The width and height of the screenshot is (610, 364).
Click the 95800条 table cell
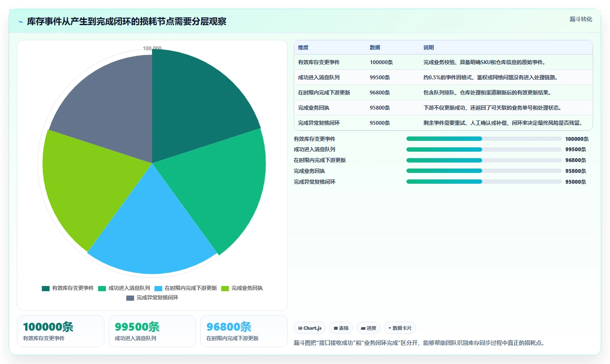380,108
